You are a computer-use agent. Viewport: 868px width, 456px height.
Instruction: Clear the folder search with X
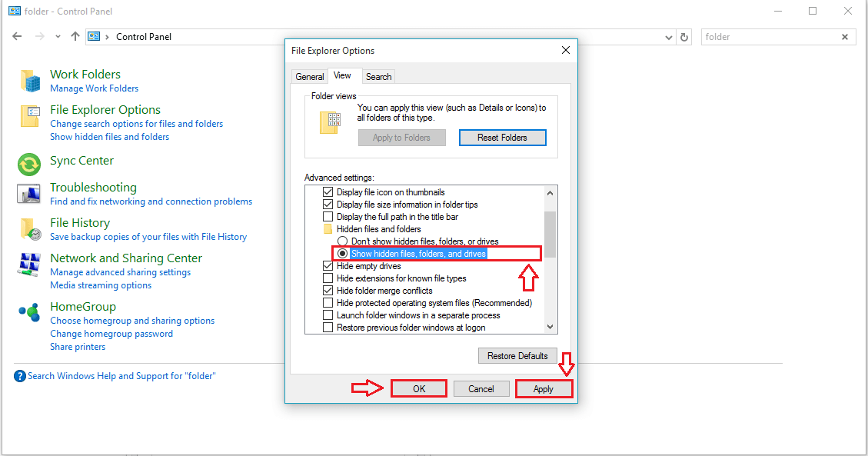tap(845, 37)
